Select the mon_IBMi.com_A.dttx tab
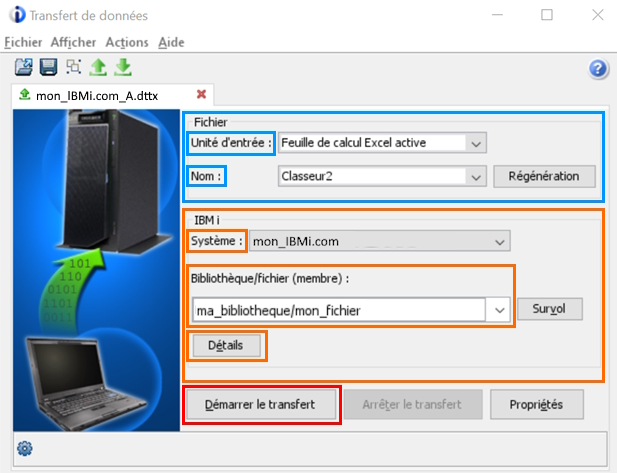 point(113,95)
